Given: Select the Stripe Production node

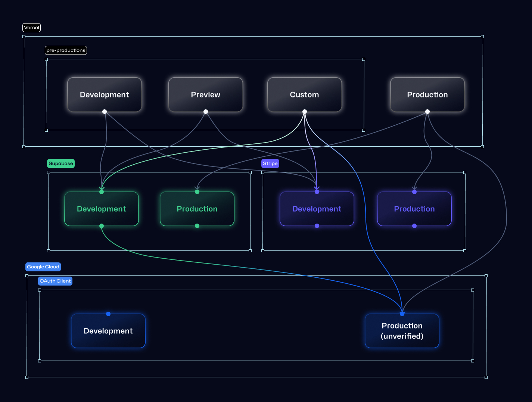Looking at the screenshot, I should pyautogui.click(x=414, y=209).
